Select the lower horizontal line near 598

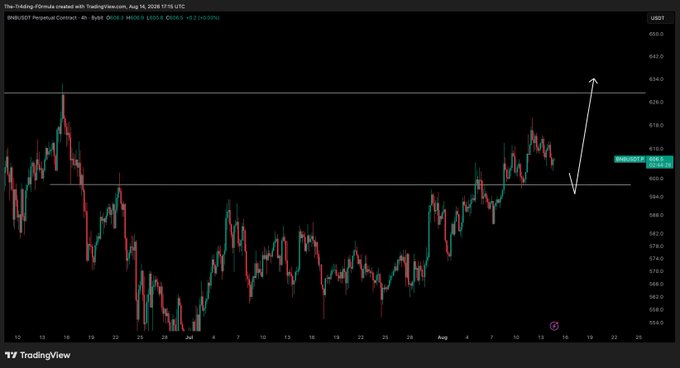[x=340, y=185]
